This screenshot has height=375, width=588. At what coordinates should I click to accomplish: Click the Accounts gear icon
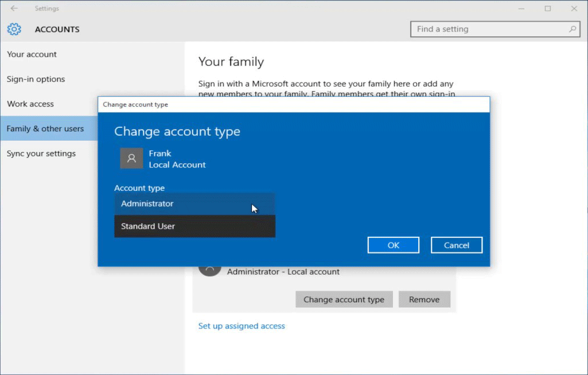pyautogui.click(x=14, y=29)
